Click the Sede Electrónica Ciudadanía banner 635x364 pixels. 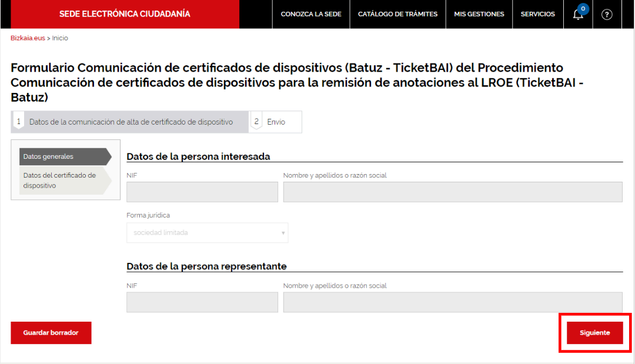click(x=125, y=14)
